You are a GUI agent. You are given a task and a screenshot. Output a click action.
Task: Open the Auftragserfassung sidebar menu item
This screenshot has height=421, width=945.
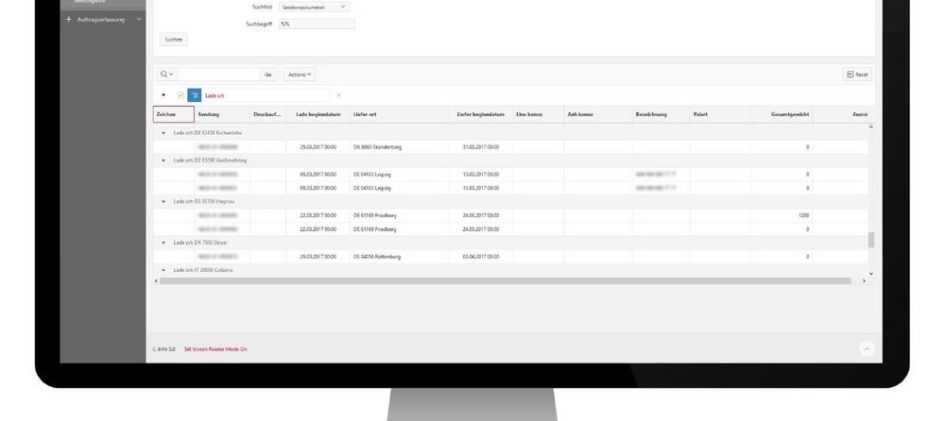[x=102, y=20]
